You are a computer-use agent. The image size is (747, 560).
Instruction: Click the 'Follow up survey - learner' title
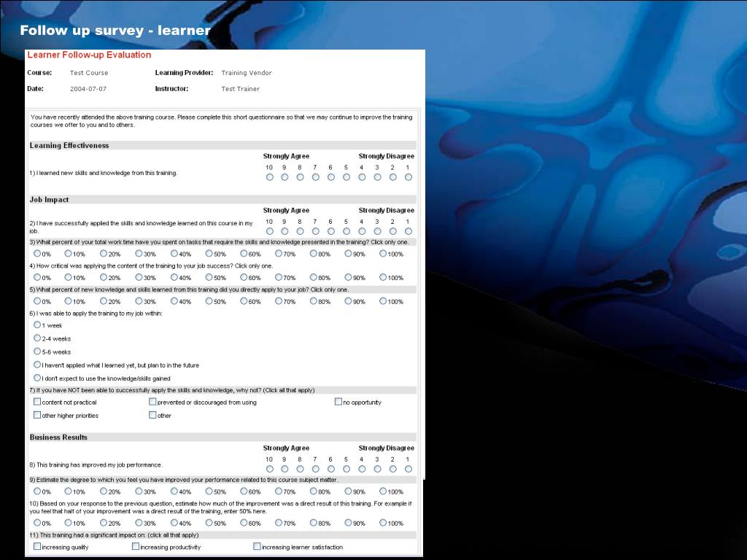[115, 31]
